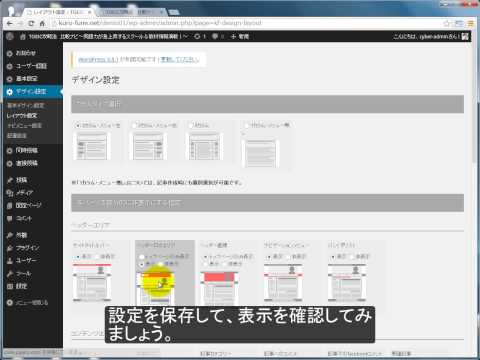Click the ユーザー person icon in the sidebar

click(10, 261)
